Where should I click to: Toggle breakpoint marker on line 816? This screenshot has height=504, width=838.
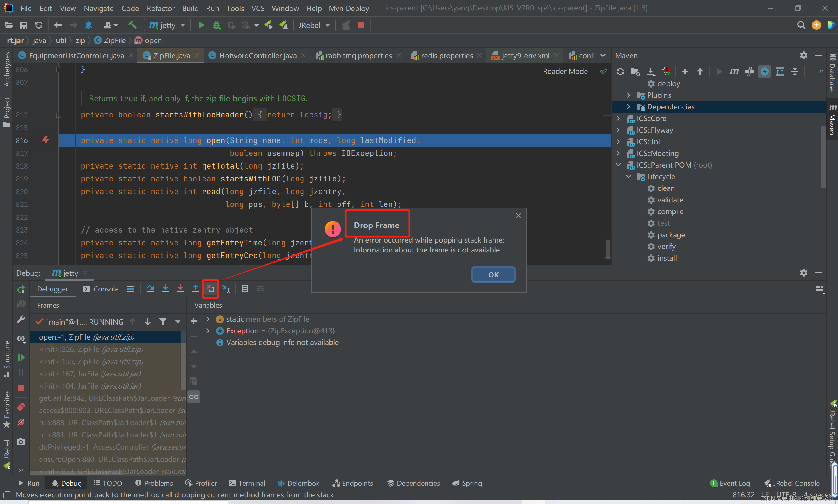[46, 140]
